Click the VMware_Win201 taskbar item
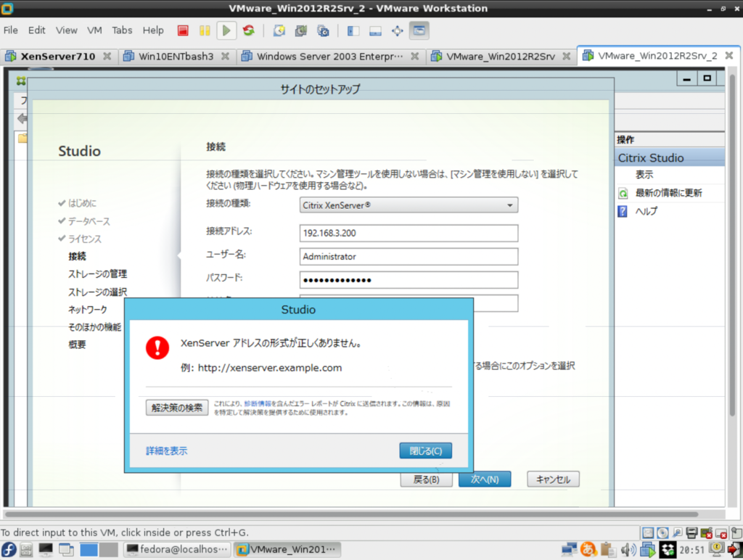Image resolution: width=743 pixels, height=560 pixels. click(x=287, y=550)
